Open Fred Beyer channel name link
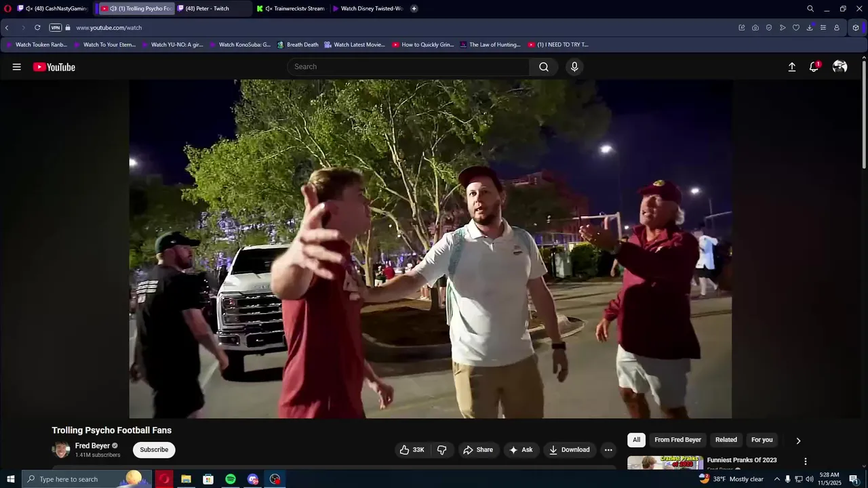Screen dimensions: 868x488 tap(92, 446)
